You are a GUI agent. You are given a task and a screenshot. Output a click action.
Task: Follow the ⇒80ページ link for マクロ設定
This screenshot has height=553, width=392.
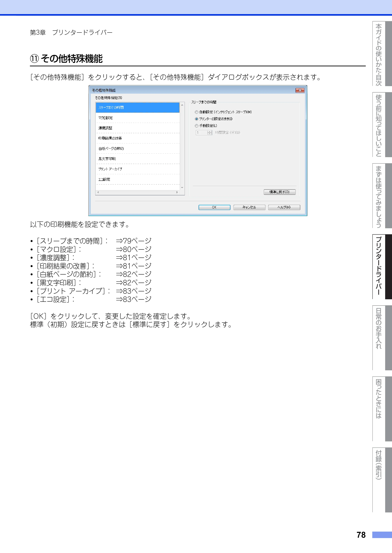133,249
